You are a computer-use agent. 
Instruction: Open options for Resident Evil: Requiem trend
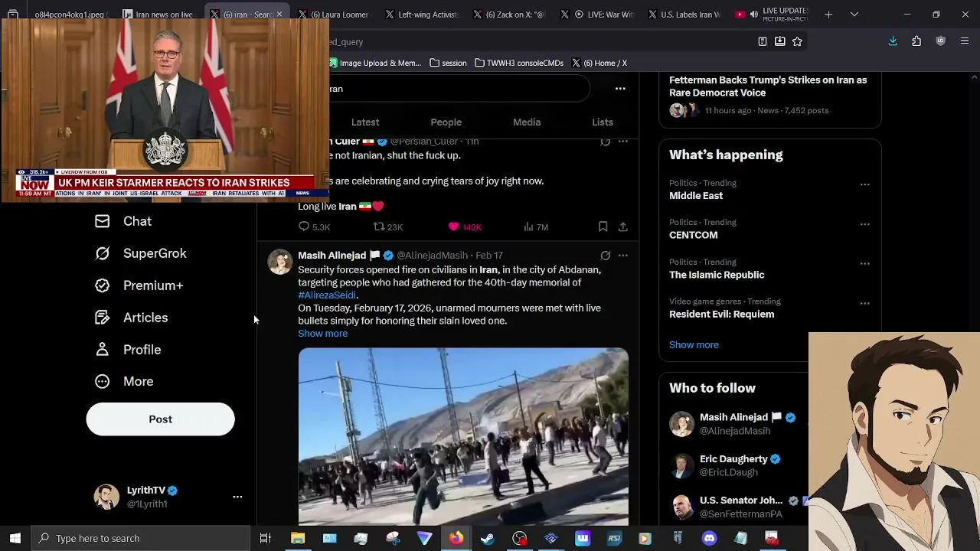864,303
